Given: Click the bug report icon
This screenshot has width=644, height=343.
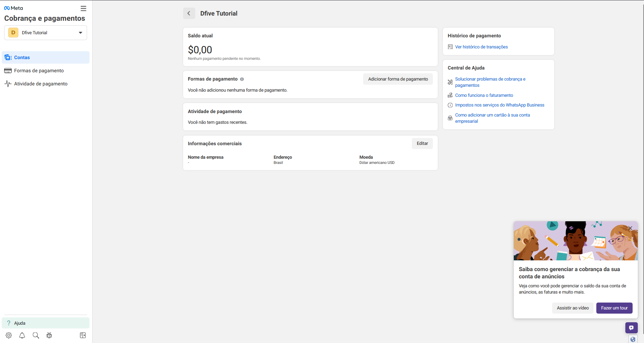Looking at the screenshot, I should point(49,335).
